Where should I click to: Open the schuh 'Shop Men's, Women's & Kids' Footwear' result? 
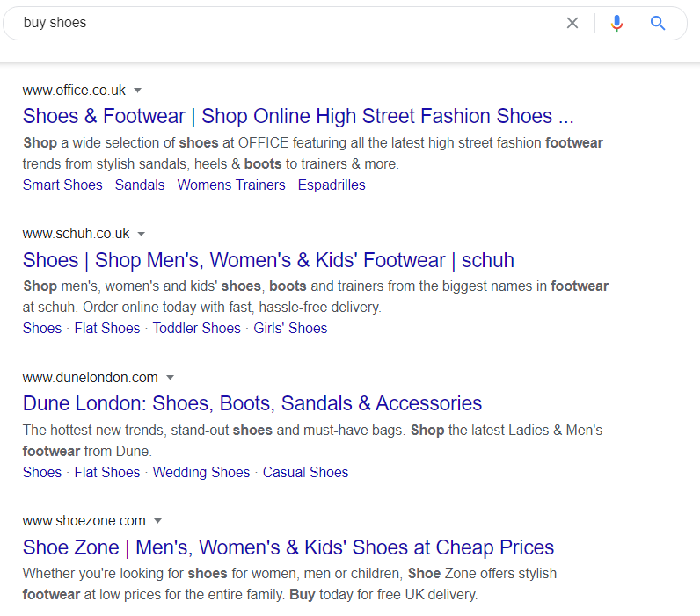coord(268,260)
